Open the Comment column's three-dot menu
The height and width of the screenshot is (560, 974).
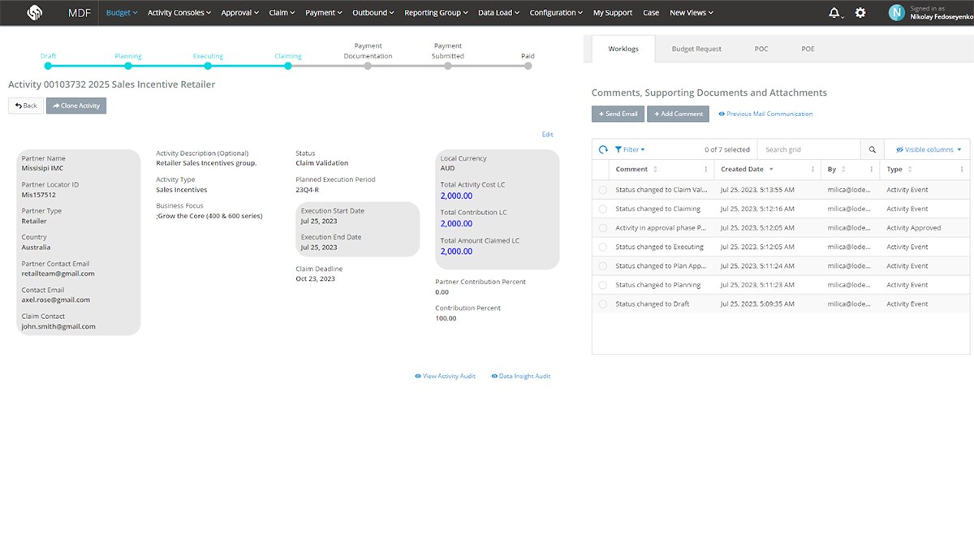[x=705, y=170]
